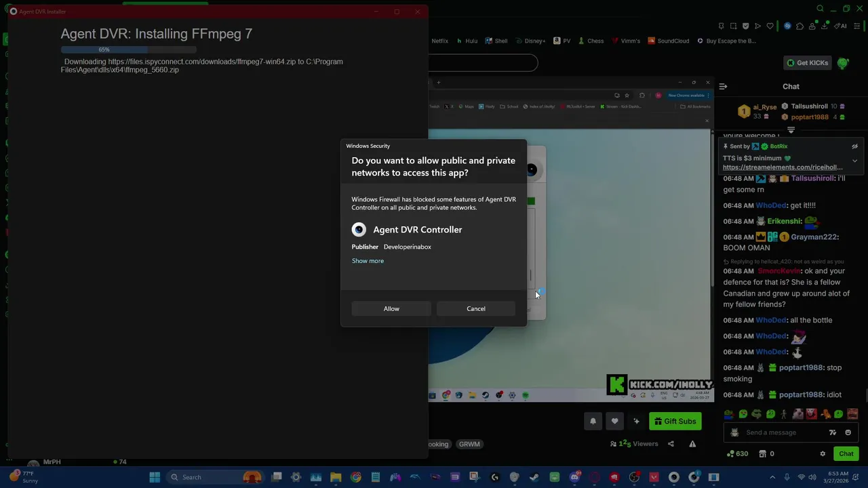Open the browser main menu icon
868x488 pixels.
857,26
